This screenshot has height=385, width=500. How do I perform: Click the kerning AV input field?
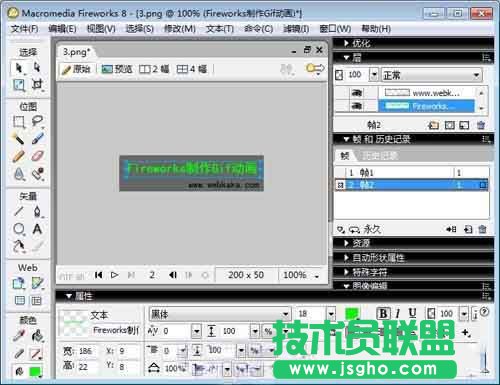click(x=176, y=331)
